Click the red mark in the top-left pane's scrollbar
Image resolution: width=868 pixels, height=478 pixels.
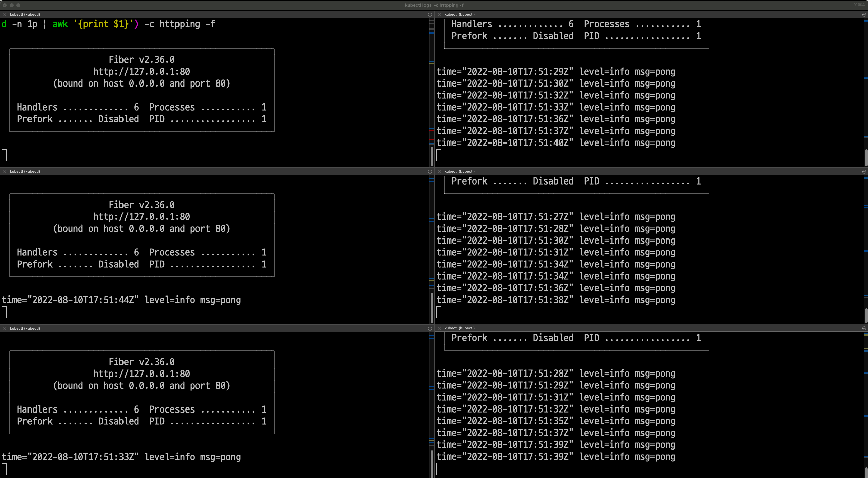[432, 130]
